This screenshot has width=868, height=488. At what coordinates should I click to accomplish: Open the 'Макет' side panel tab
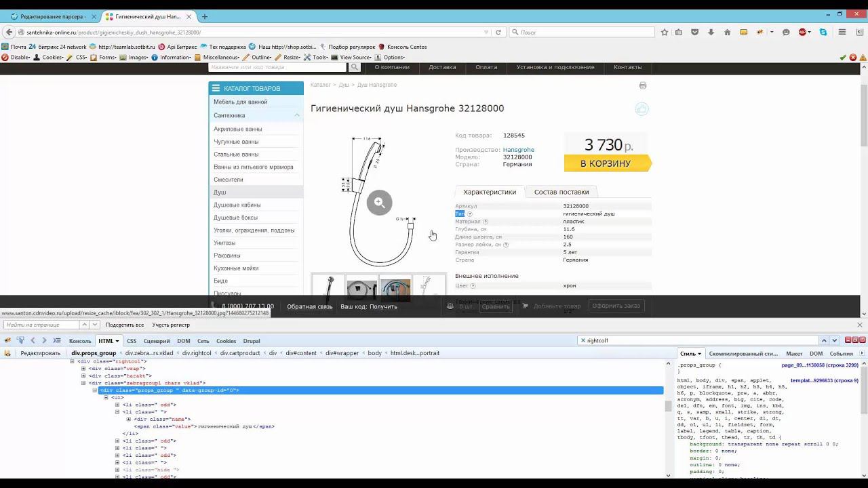pos(794,354)
